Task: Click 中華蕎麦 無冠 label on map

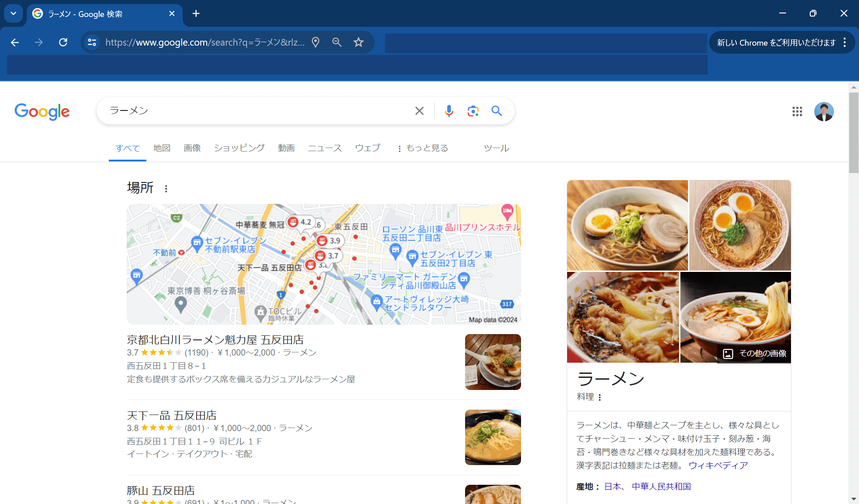Action: (260, 225)
